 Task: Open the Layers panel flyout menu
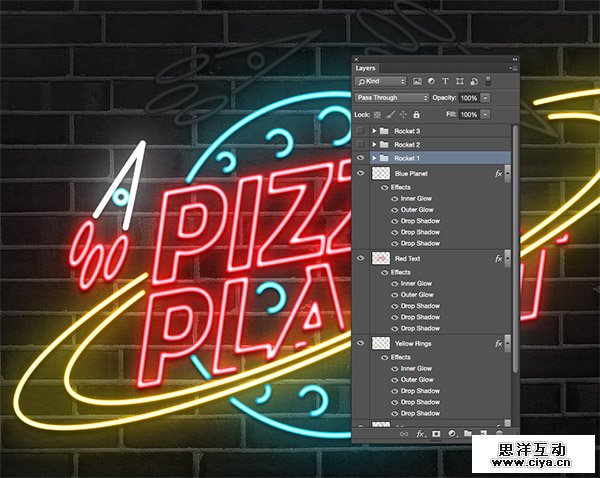coord(514,67)
